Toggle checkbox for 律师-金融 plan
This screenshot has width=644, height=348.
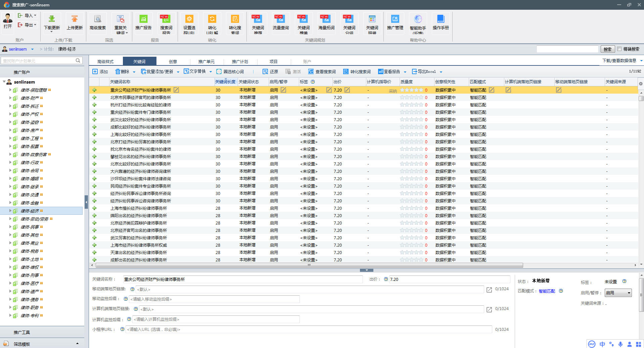tap(15, 203)
